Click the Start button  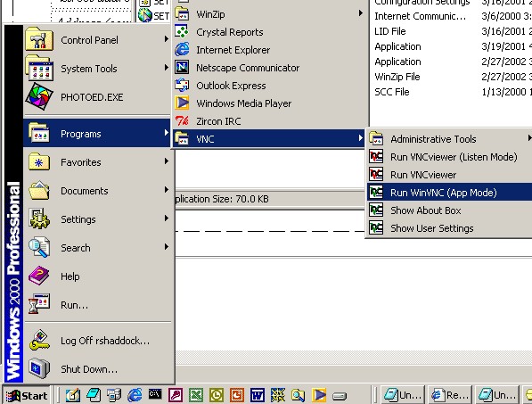pyautogui.click(x=27, y=395)
